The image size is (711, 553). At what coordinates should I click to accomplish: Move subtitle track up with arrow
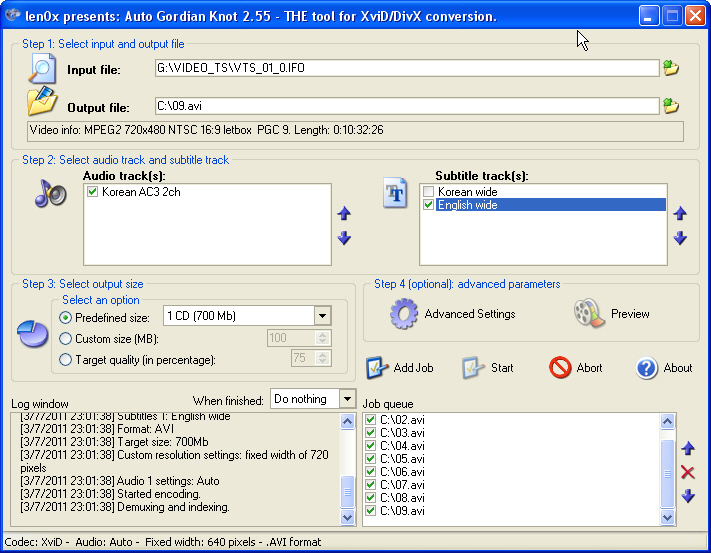point(680,213)
